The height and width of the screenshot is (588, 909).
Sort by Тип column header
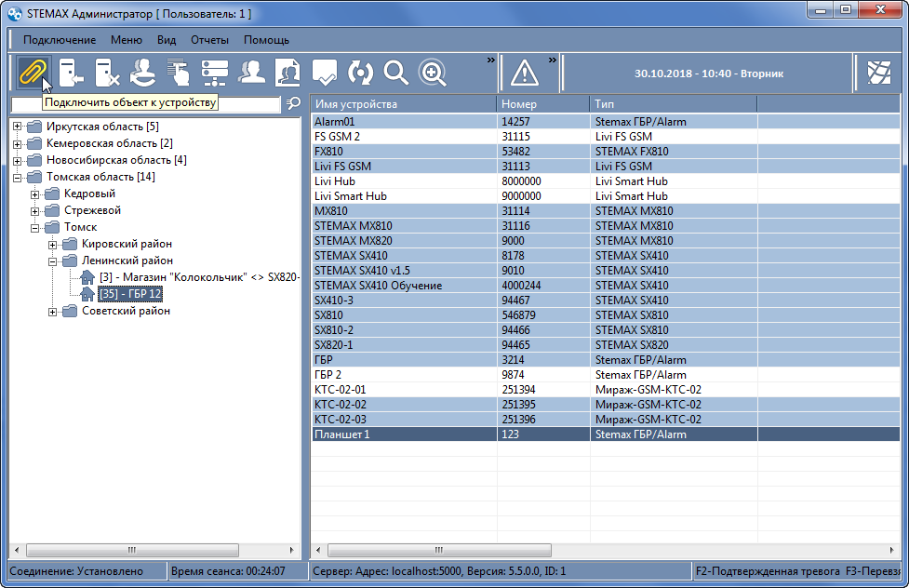click(x=674, y=104)
